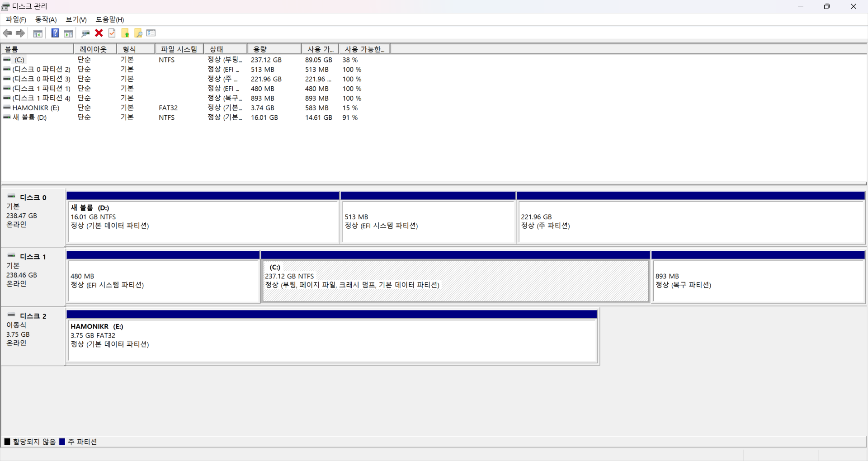
Task: Click the 디스크 2 removable disk label panel
Action: point(33,336)
